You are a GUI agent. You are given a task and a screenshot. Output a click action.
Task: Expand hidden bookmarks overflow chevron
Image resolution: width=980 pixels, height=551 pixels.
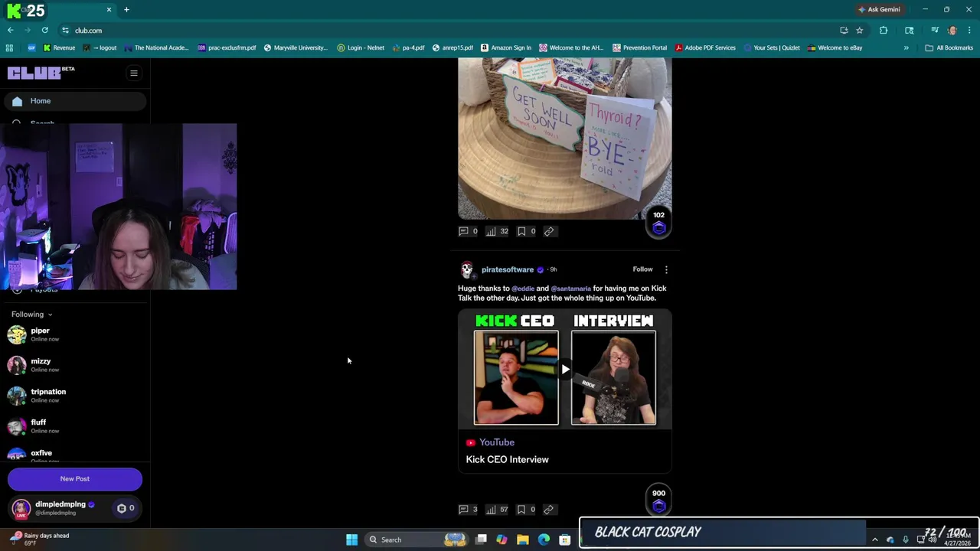tap(906, 47)
